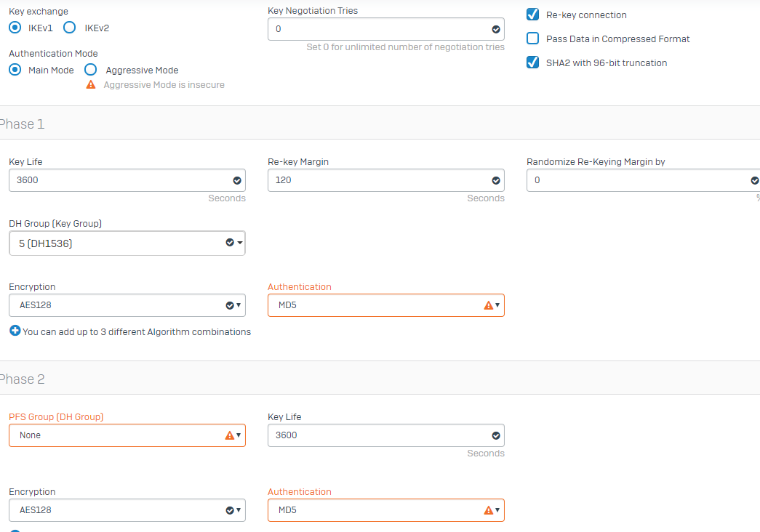
Task: Click checkmark icon in Re-key Margin field
Action: point(496,180)
